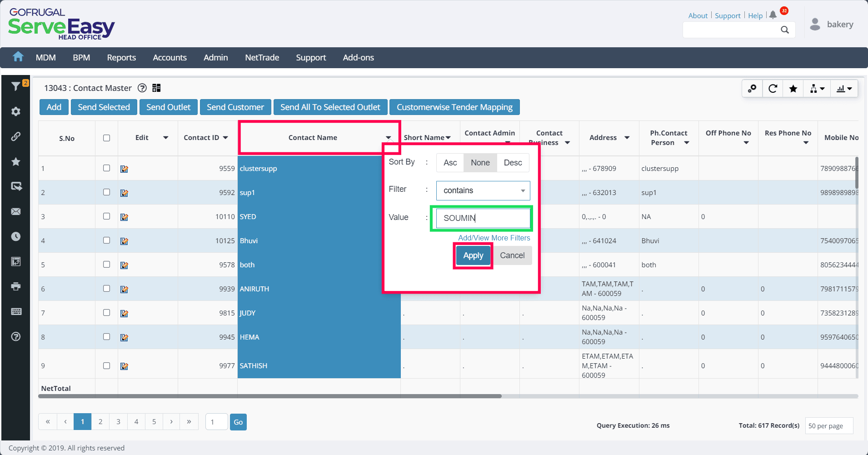Open the chart view dropdown icon

(844, 88)
